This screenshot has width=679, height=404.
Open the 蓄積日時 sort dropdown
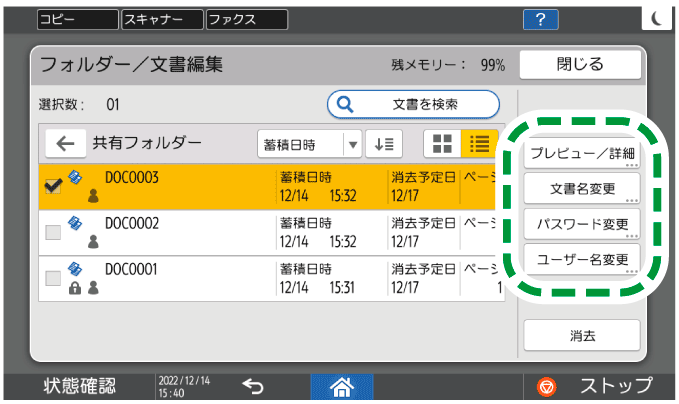pyautogui.click(x=310, y=144)
